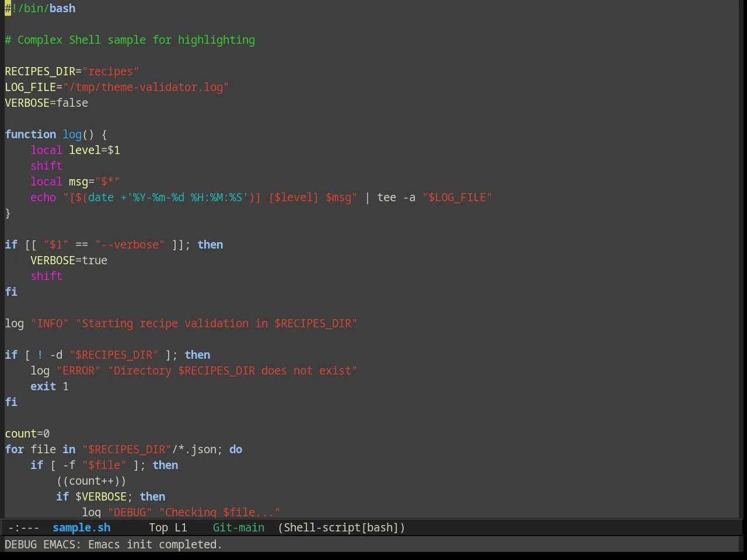This screenshot has width=747, height=560.
Task: Click the VERBOSE=false line
Action: click(47, 103)
